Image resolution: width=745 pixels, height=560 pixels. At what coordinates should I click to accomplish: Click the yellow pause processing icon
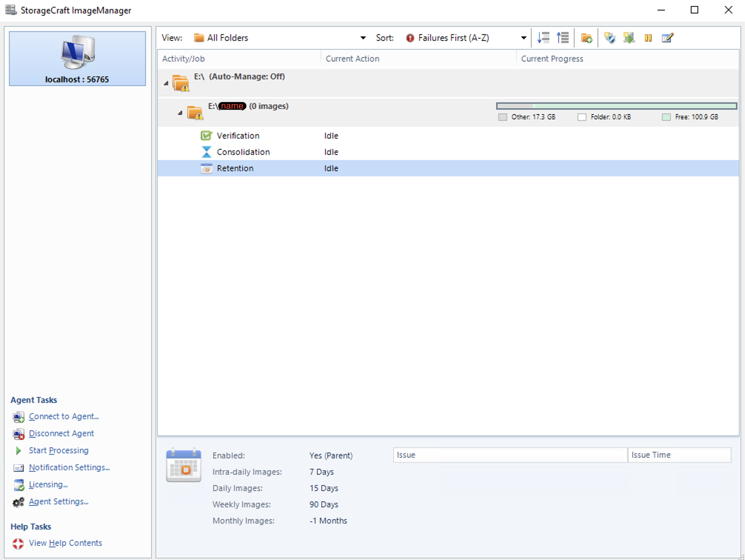click(648, 38)
